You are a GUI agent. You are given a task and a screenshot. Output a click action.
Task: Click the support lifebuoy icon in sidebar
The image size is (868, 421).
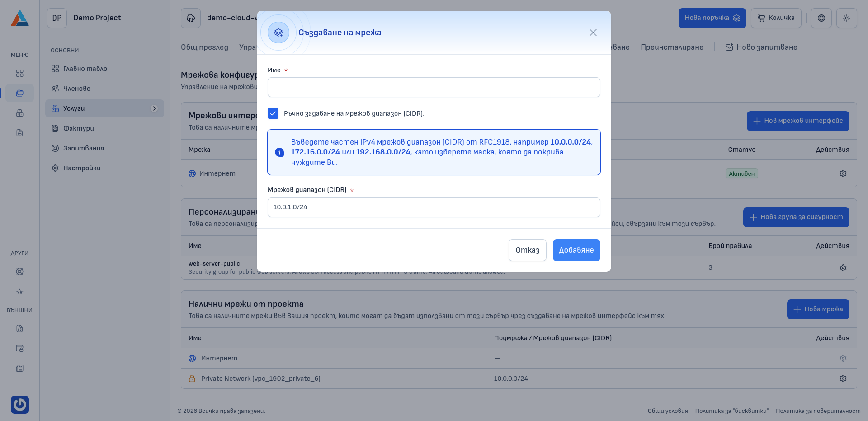click(19, 271)
